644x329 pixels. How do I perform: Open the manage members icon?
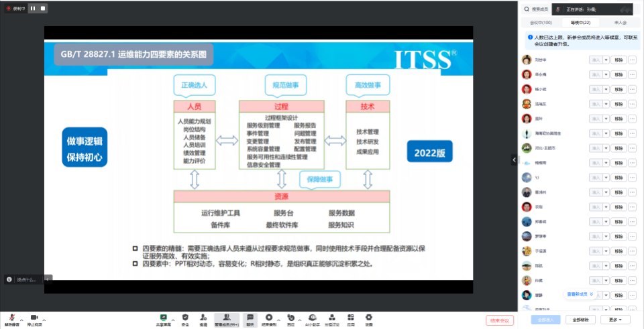226,317
